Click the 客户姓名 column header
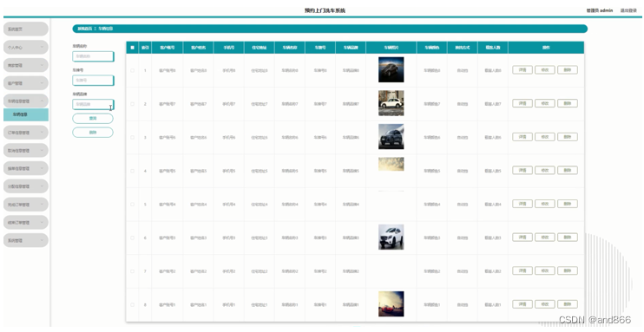This screenshot has height=332, width=644. click(x=199, y=48)
